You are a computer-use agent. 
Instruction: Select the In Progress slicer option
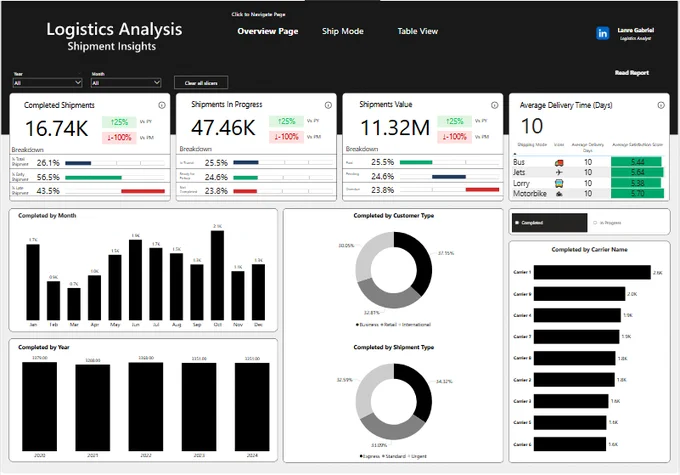[607, 223]
